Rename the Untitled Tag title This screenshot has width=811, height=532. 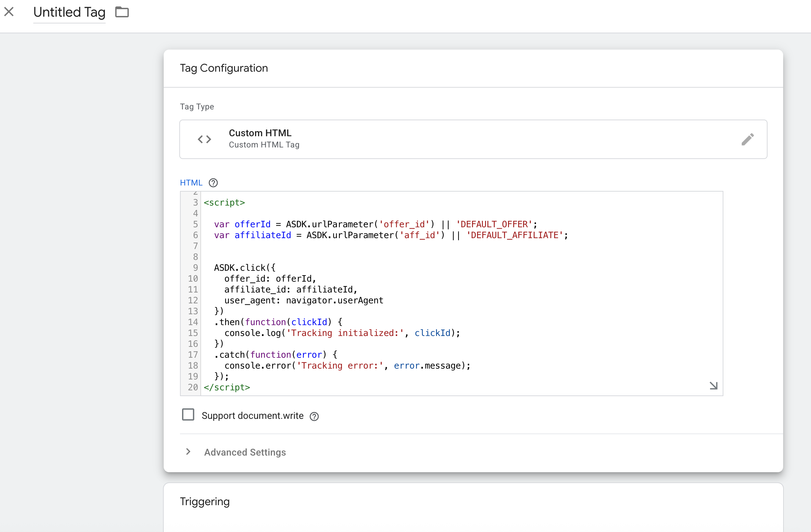69,13
